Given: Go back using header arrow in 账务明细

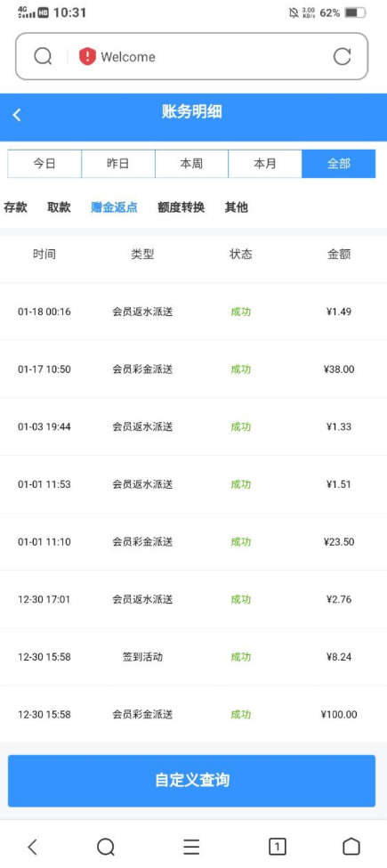Looking at the screenshot, I should pyautogui.click(x=17, y=115).
